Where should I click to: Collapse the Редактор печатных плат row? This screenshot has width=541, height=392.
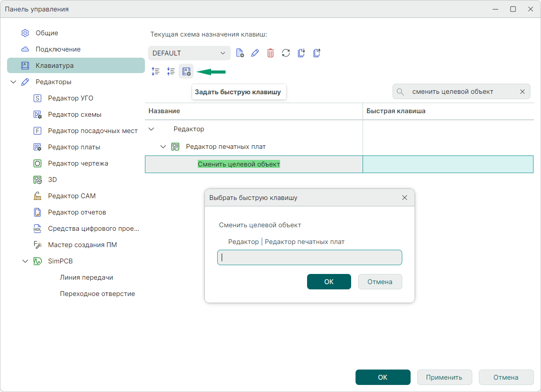pyautogui.click(x=163, y=147)
